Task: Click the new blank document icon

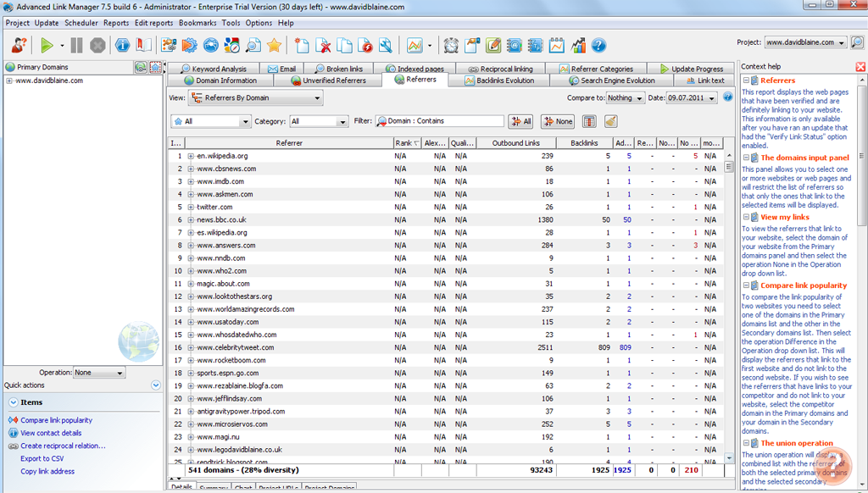Action: [302, 46]
